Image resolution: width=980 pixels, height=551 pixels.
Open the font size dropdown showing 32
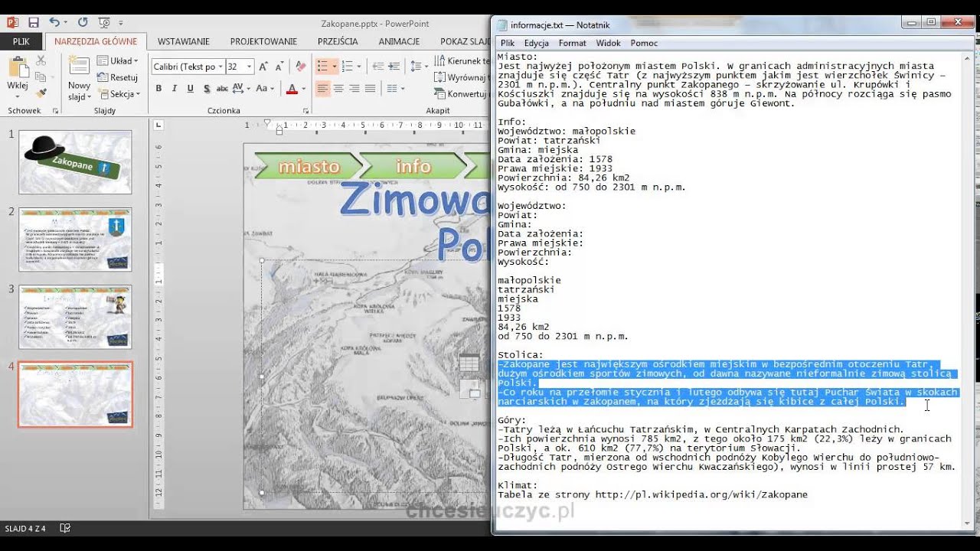pos(249,67)
